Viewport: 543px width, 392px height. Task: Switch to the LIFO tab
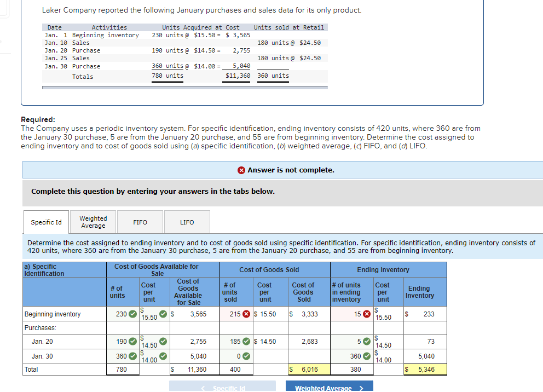pos(187,222)
